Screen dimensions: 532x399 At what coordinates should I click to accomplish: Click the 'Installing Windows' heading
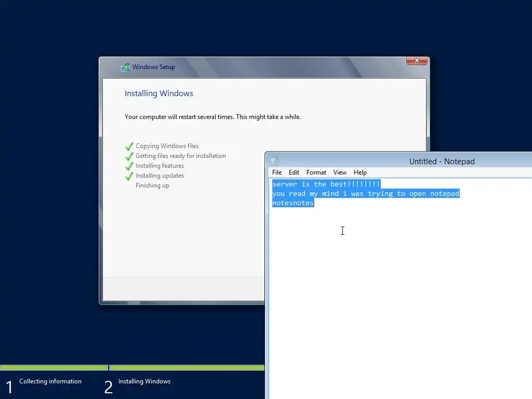tap(159, 94)
